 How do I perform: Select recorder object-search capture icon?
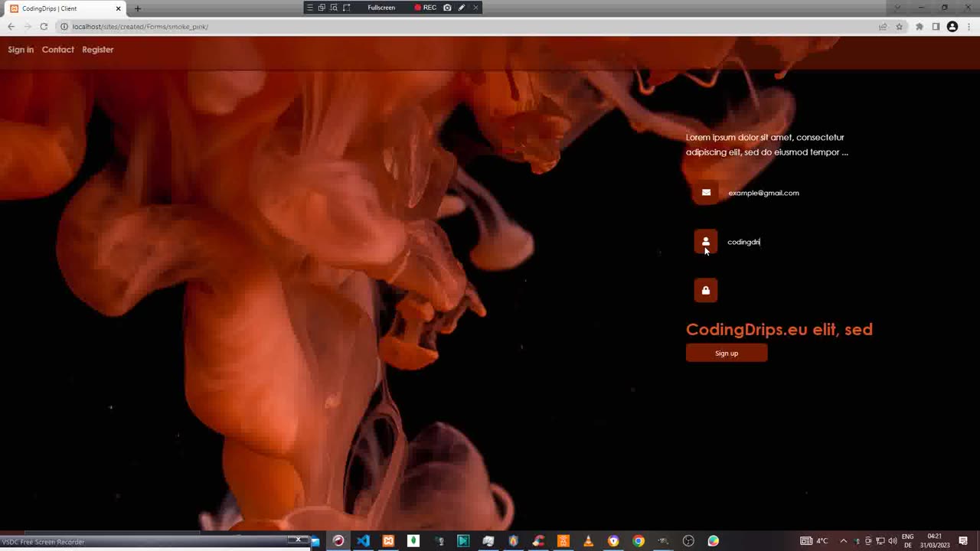[x=334, y=8]
